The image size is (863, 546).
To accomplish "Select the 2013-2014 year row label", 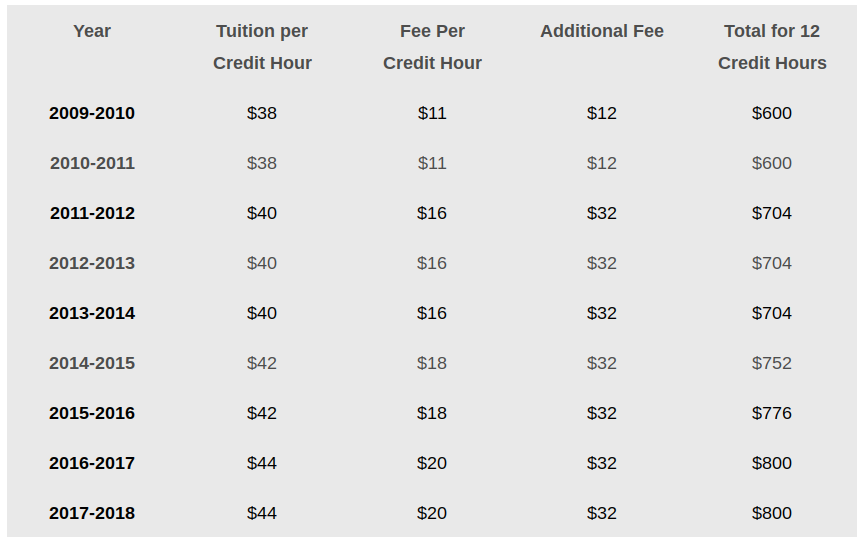I will [x=92, y=313].
